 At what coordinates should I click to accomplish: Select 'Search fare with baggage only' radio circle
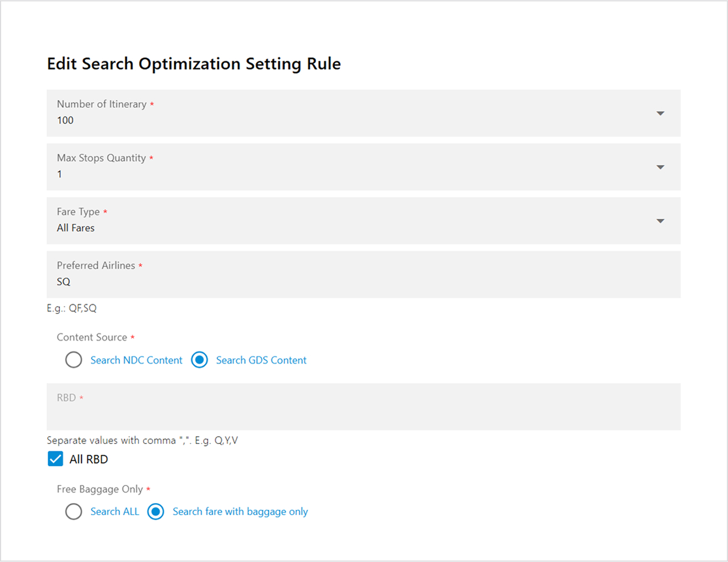(155, 511)
